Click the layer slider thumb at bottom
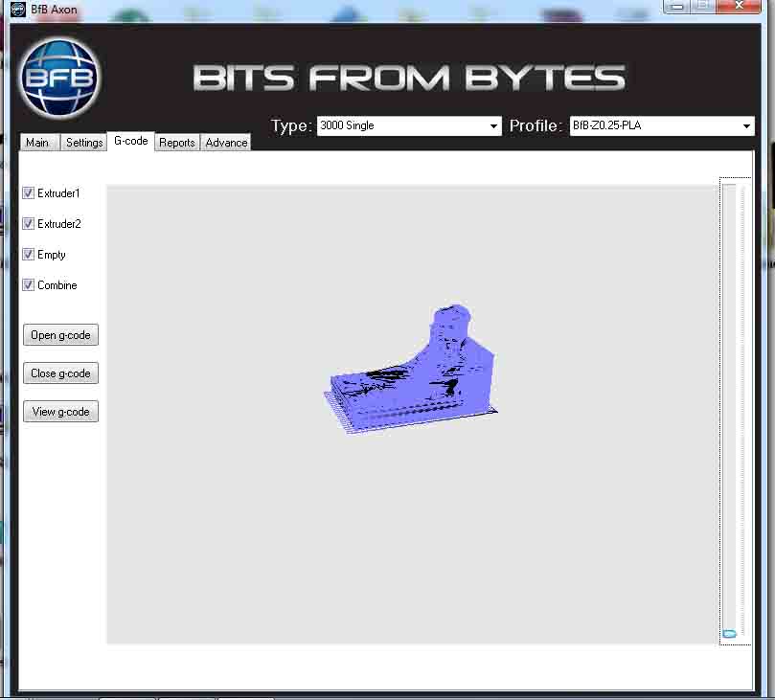The width and height of the screenshot is (775, 700). pos(730,633)
